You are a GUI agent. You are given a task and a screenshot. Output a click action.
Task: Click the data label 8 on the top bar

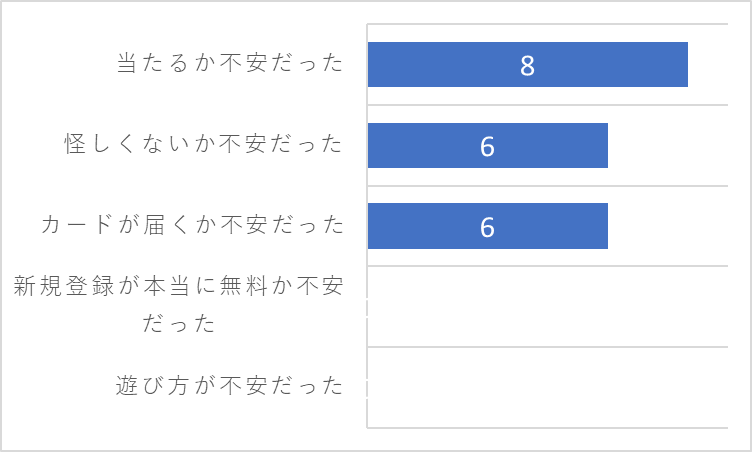[528, 65]
